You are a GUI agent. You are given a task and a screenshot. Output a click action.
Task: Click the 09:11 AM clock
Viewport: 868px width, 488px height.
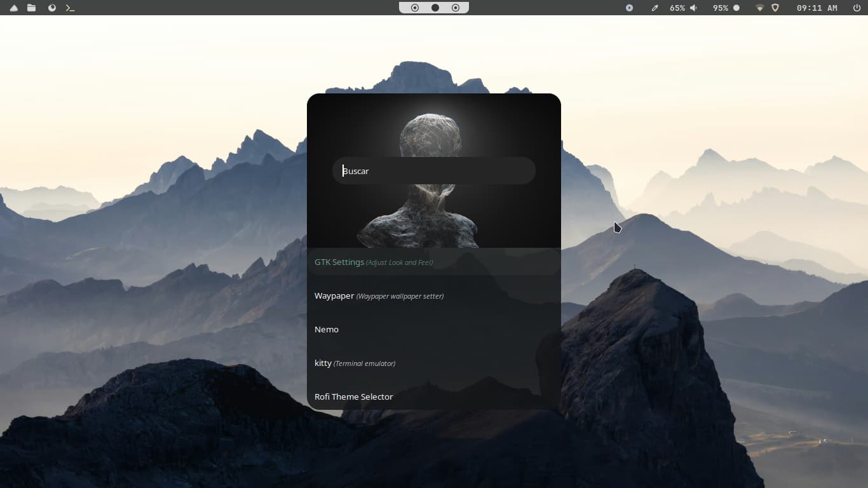(x=817, y=8)
